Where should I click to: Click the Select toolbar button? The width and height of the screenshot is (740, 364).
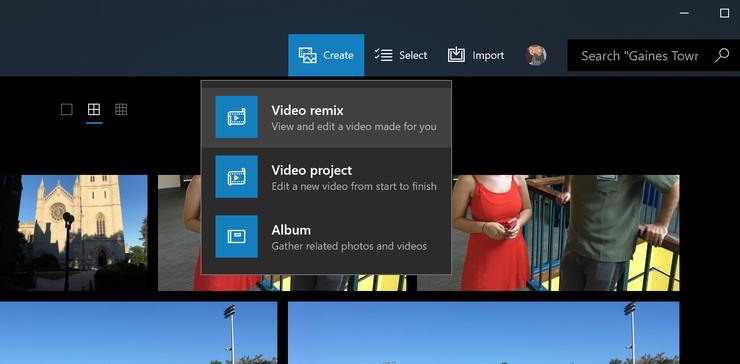401,55
